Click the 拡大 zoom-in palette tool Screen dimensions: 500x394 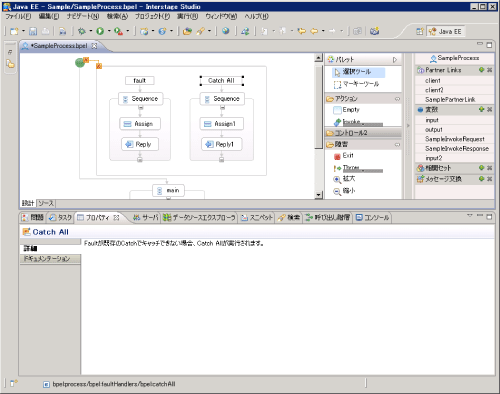[344, 179]
